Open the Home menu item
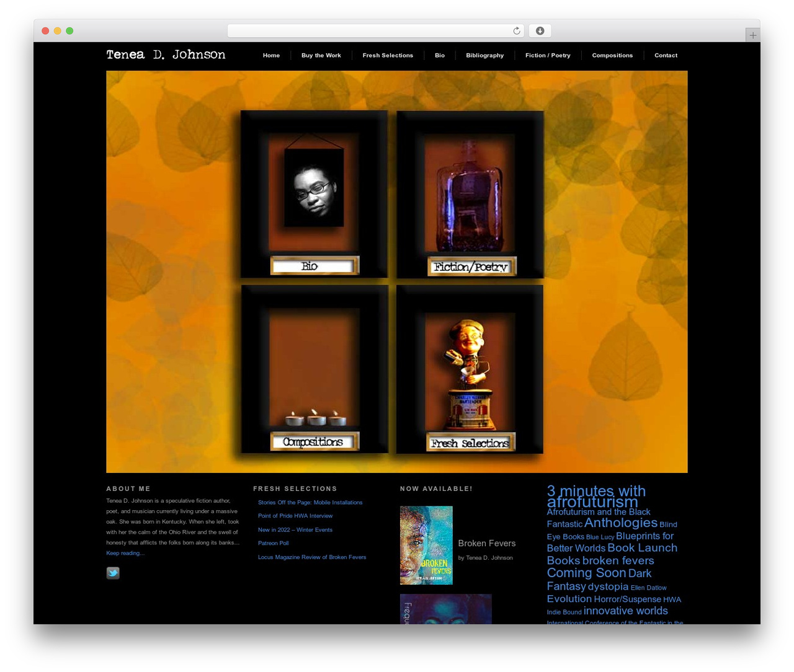794x672 pixels. click(x=271, y=55)
